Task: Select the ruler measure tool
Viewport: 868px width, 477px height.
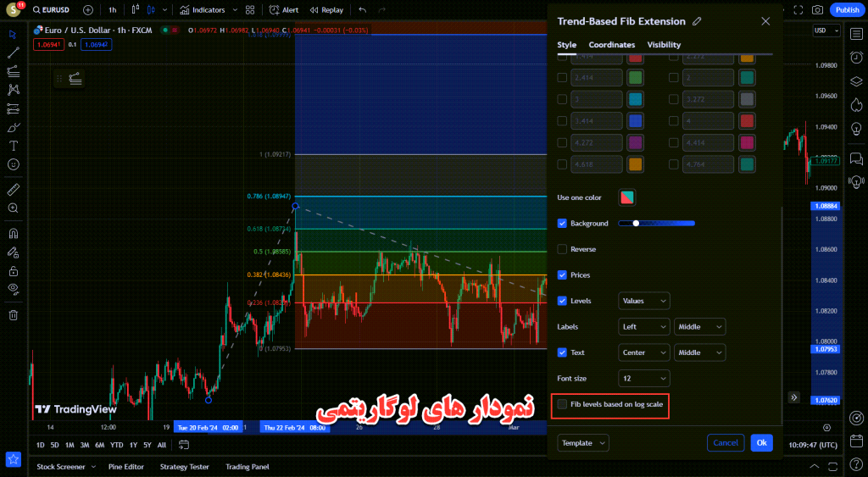Action: coord(14,190)
